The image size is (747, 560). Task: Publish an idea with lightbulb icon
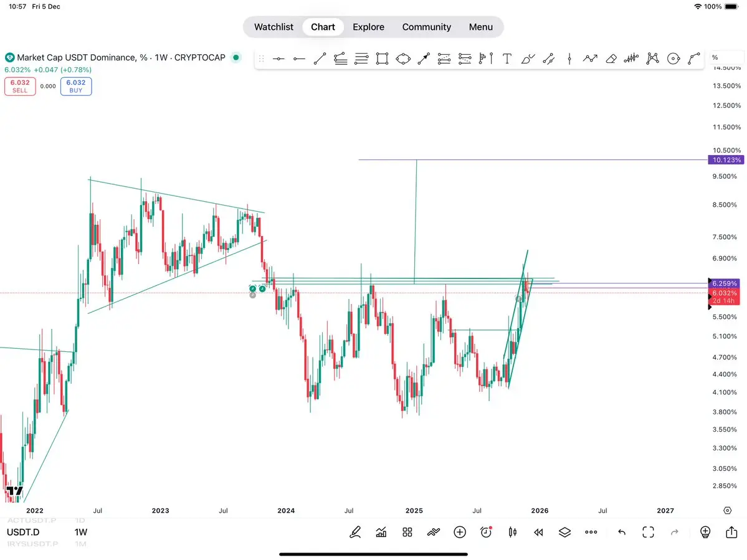[x=705, y=532]
